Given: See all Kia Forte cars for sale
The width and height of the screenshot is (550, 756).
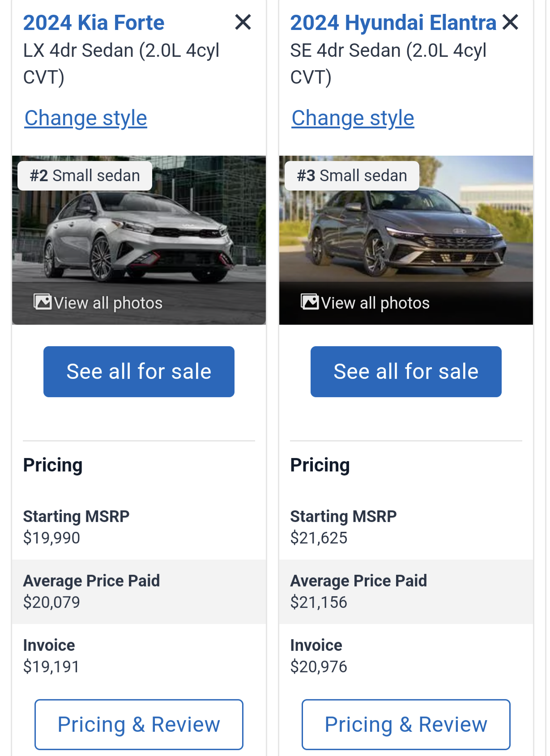Looking at the screenshot, I should [139, 371].
